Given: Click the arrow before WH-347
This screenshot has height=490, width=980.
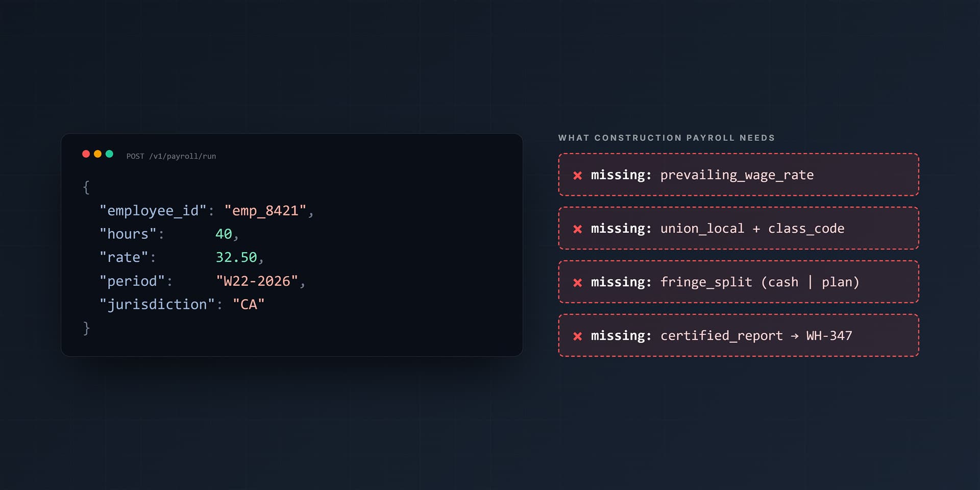Looking at the screenshot, I should [795, 336].
